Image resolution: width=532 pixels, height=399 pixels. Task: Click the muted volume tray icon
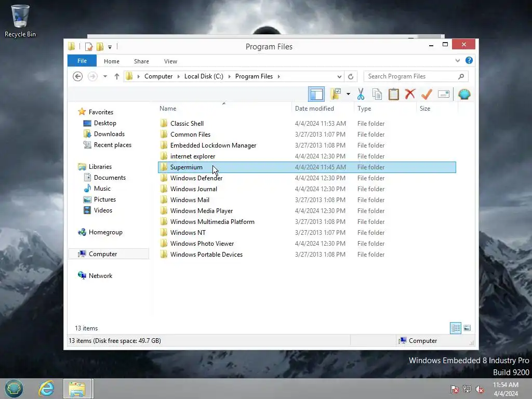[480, 389]
